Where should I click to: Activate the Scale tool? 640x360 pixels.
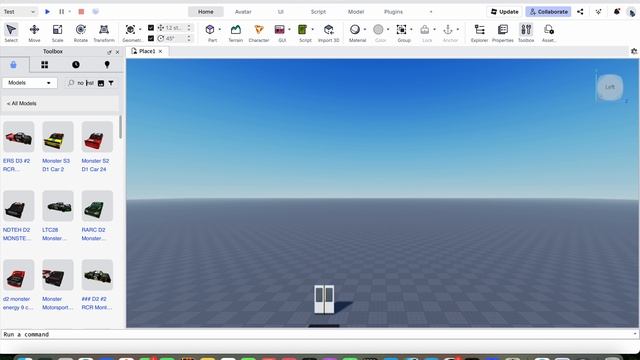[x=58, y=33]
